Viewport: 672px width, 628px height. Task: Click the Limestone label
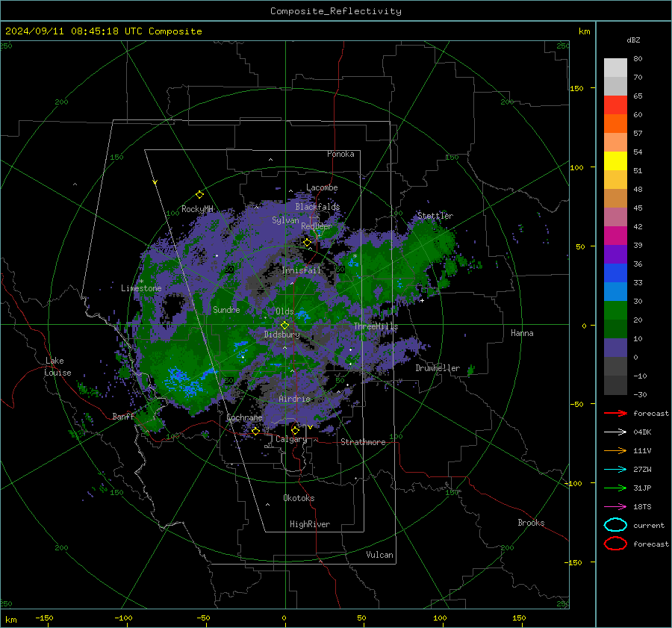[141, 288]
